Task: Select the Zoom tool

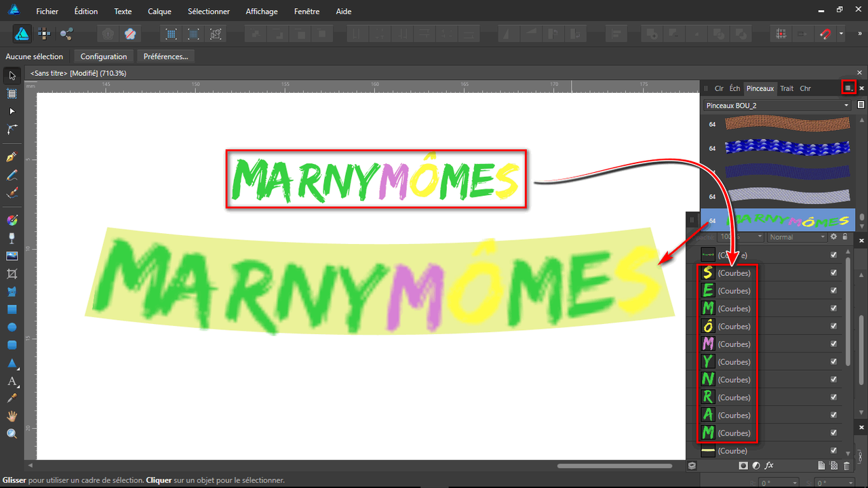Action: point(11,433)
